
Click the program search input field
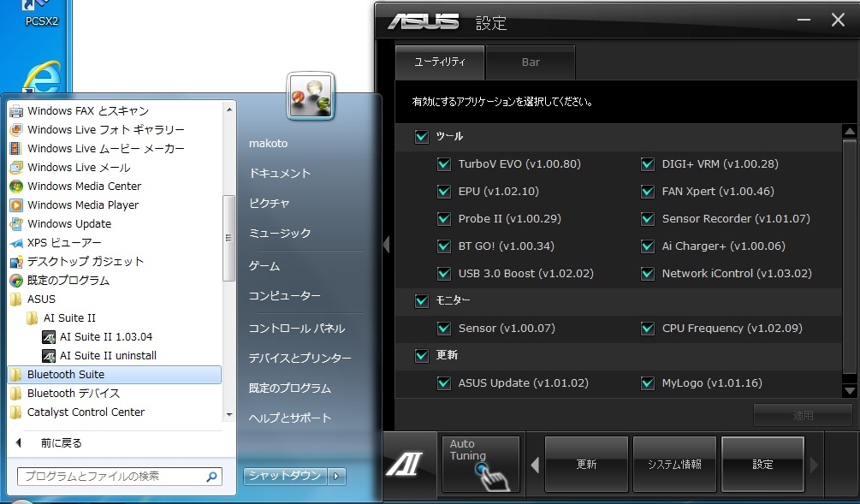pyautogui.click(x=111, y=476)
